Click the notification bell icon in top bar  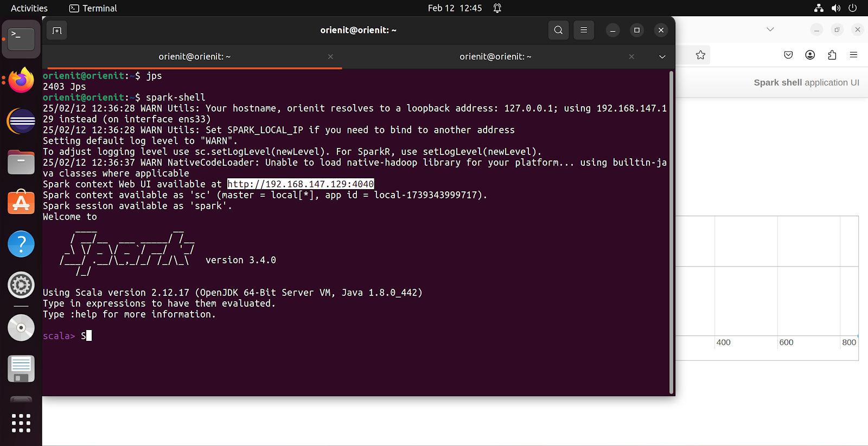(x=497, y=8)
